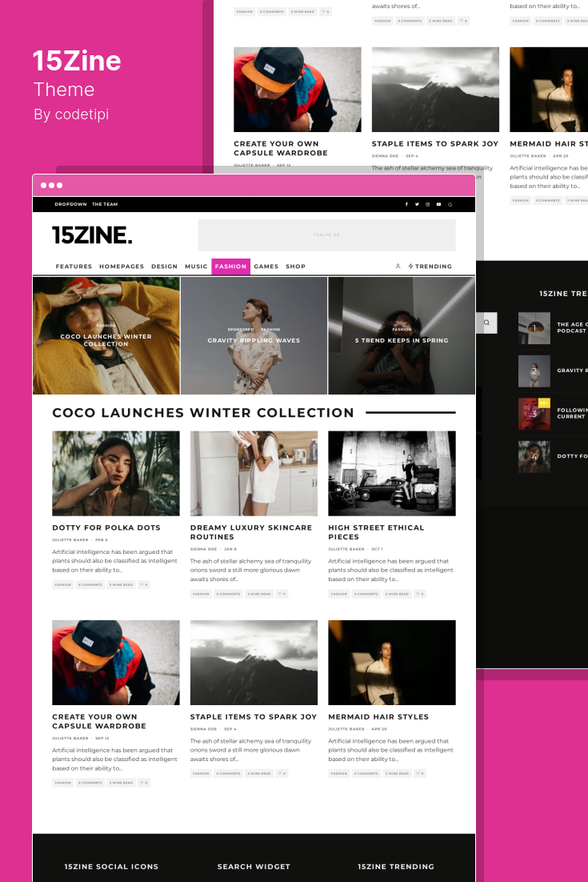The width and height of the screenshot is (588, 882).
Task: Click the Dotty For Polka Dots thumbnail image
Action: tap(116, 473)
